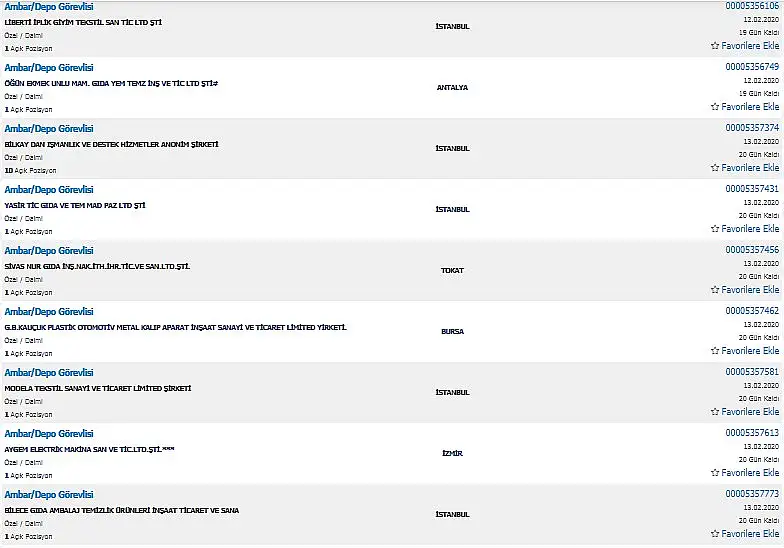
Task: Open the BILKAY job with 10 open positions
Action: [49, 128]
